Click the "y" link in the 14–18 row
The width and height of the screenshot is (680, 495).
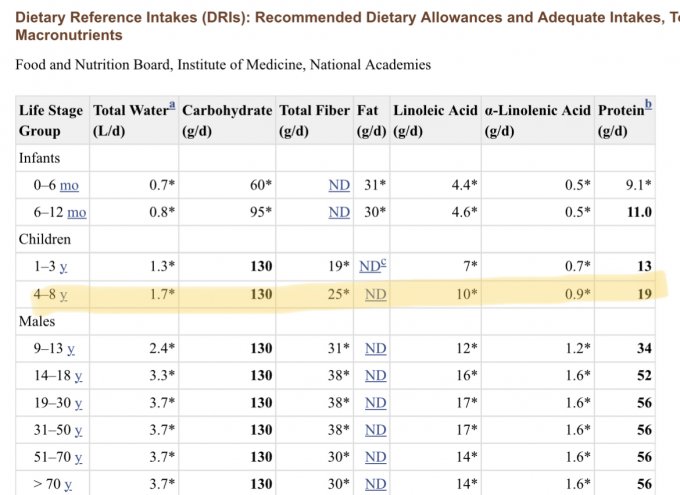[x=78, y=375]
